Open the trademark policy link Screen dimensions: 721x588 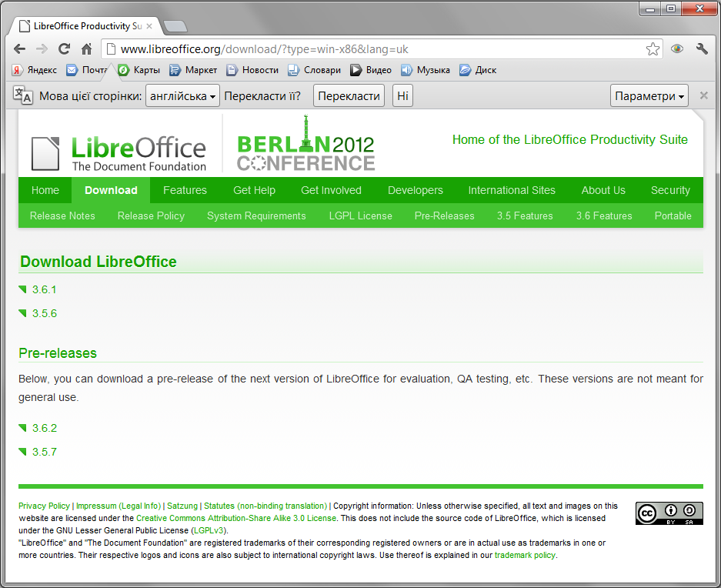(525, 555)
